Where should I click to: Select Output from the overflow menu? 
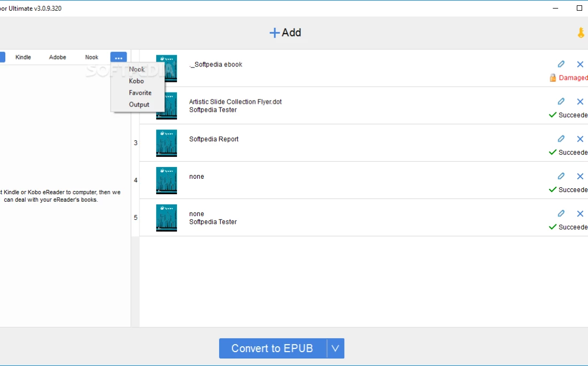[139, 105]
